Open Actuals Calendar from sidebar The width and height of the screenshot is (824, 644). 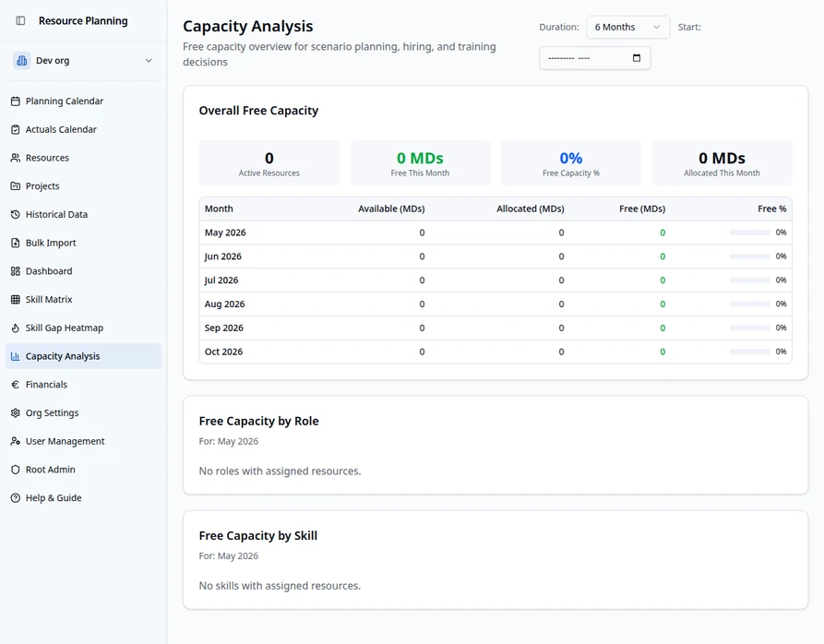(84, 129)
